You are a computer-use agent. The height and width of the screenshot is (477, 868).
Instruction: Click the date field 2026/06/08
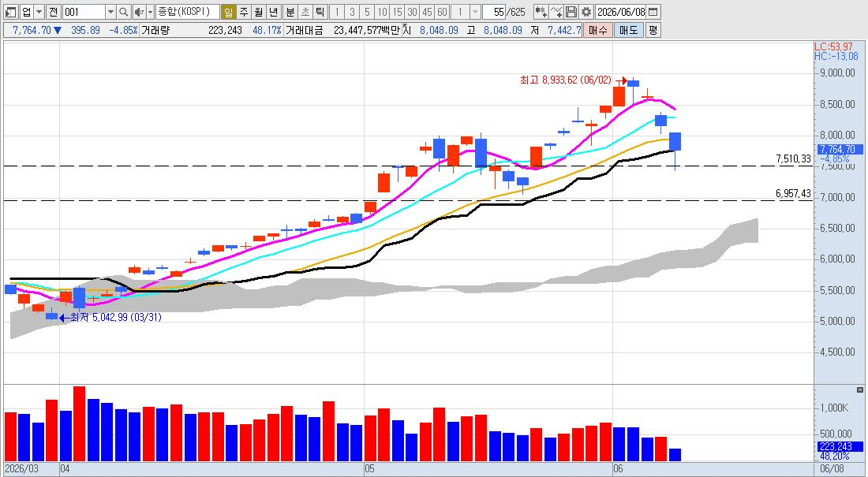pos(621,12)
